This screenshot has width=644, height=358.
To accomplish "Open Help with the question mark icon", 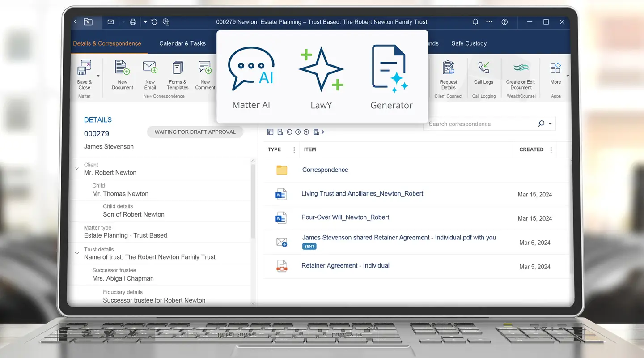I will (504, 21).
